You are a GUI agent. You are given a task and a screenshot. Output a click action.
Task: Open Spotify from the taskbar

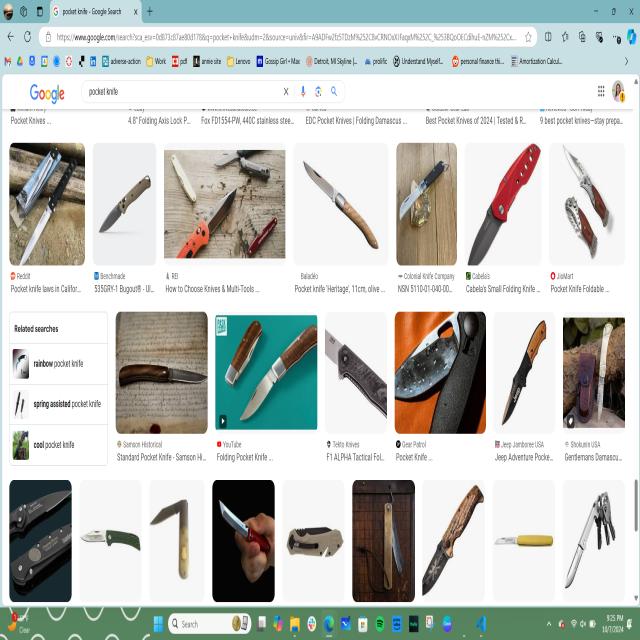tap(380, 624)
